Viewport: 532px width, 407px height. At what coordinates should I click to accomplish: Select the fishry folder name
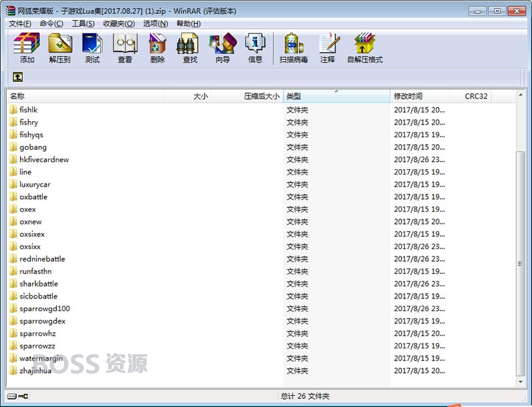coord(29,122)
